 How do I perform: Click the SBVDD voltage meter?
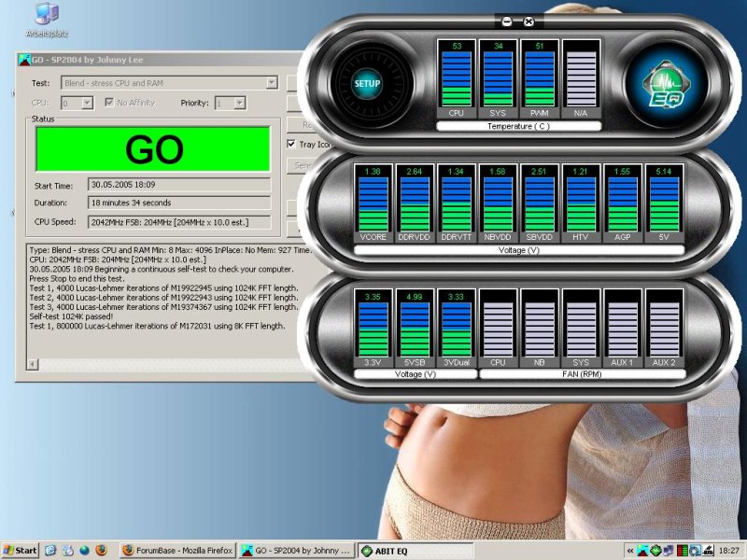tap(540, 203)
